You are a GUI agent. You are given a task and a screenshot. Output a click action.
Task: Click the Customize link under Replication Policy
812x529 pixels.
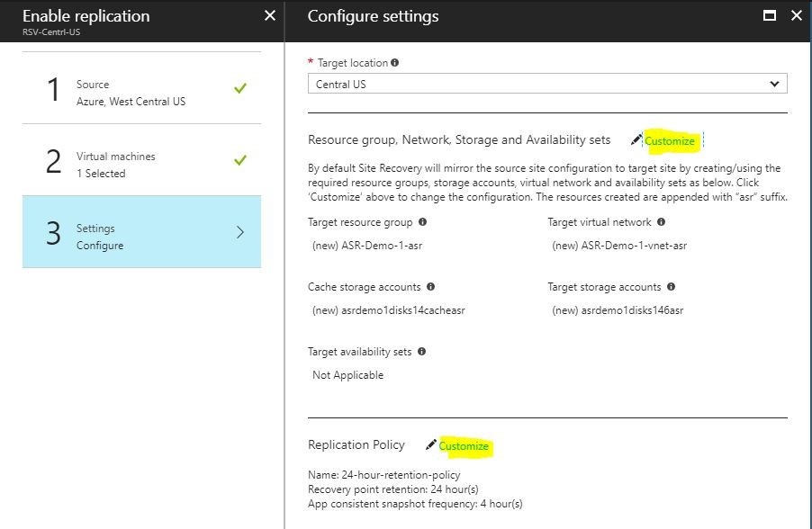(x=464, y=445)
